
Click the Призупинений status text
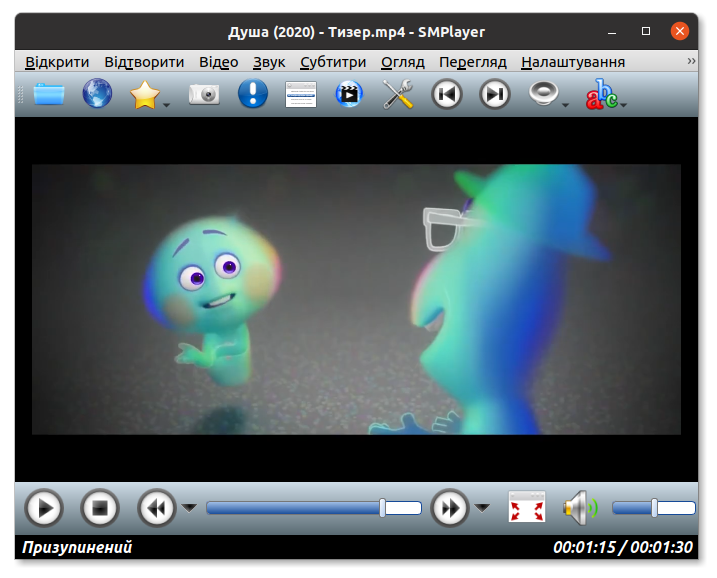77,547
